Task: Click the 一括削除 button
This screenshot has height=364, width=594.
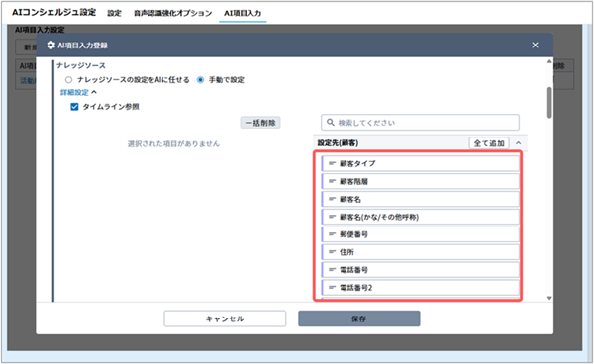Action: click(260, 123)
